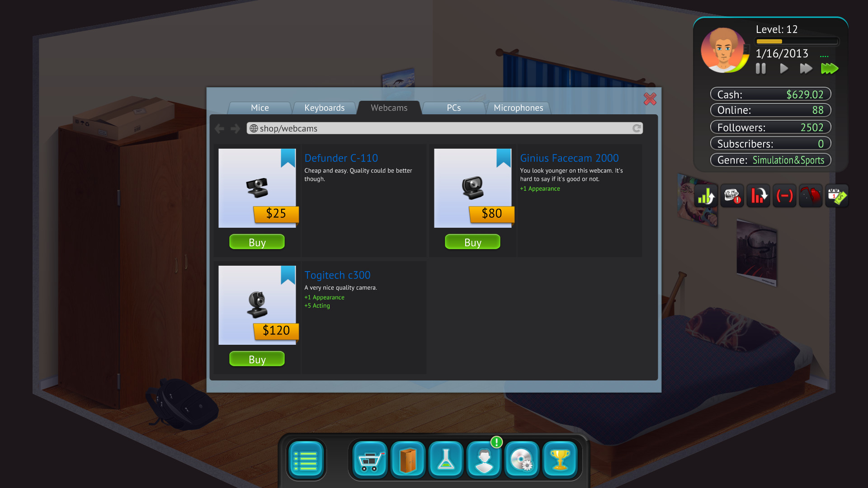Open the meme/troll face icon panel

coord(733,196)
